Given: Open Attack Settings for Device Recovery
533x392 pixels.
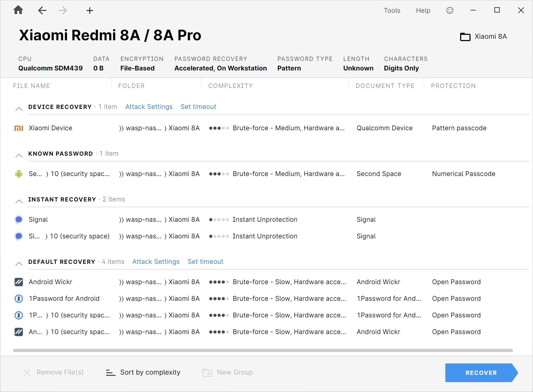Looking at the screenshot, I should (x=149, y=107).
